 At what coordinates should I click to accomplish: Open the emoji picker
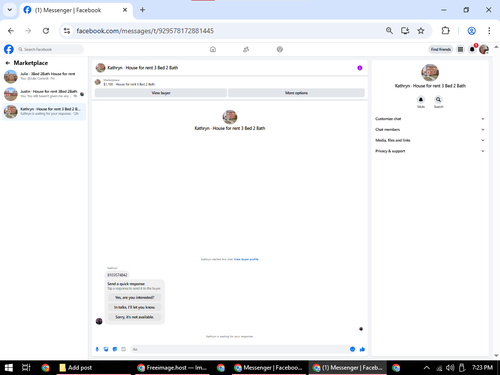pyautogui.click(x=352, y=349)
